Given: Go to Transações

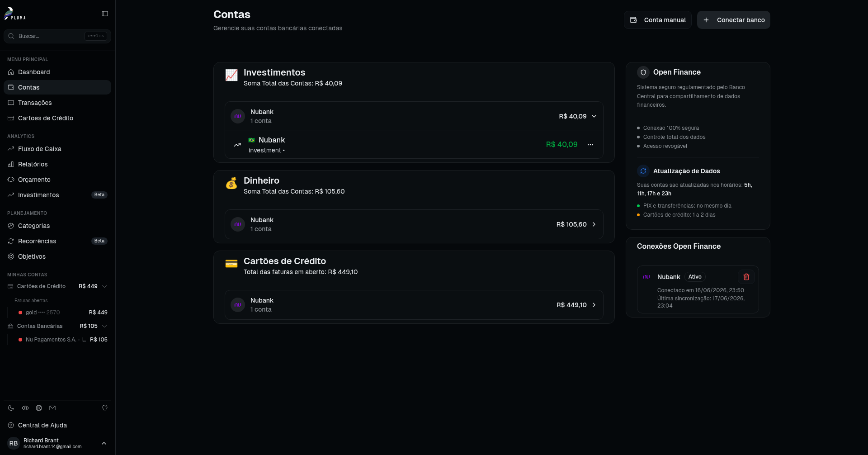Looking at the screenshot, I should 57,103.
